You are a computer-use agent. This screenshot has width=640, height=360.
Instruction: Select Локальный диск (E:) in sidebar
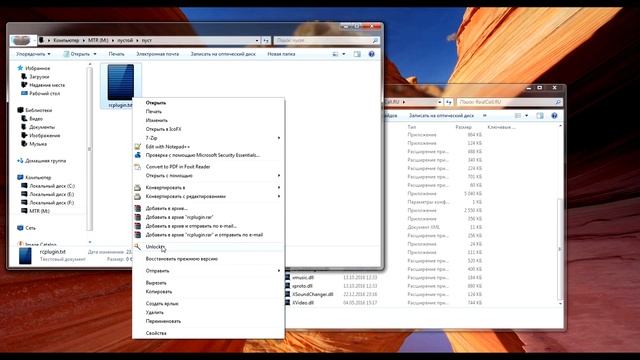(52, 194)
